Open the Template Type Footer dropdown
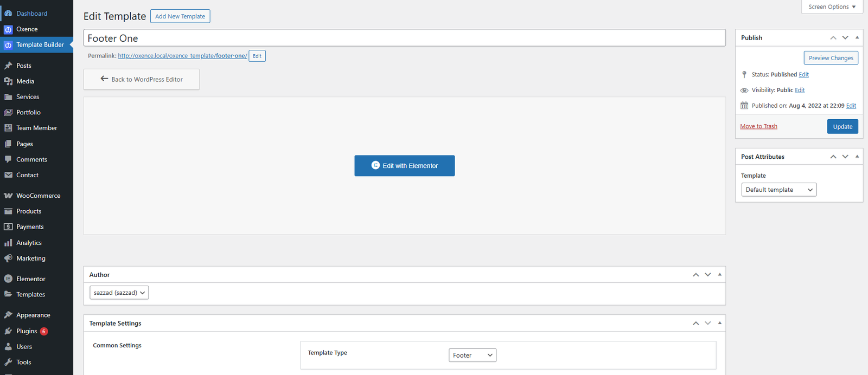This screenshot has width=868, height=375. pyautogui.click(x=472, y=355)
